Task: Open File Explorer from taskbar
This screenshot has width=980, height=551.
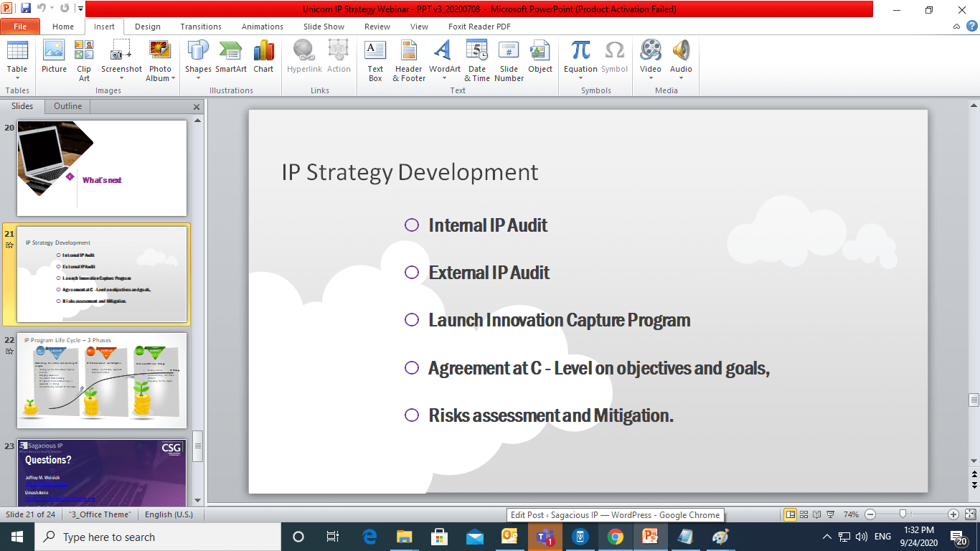Action: coord(405,537)
